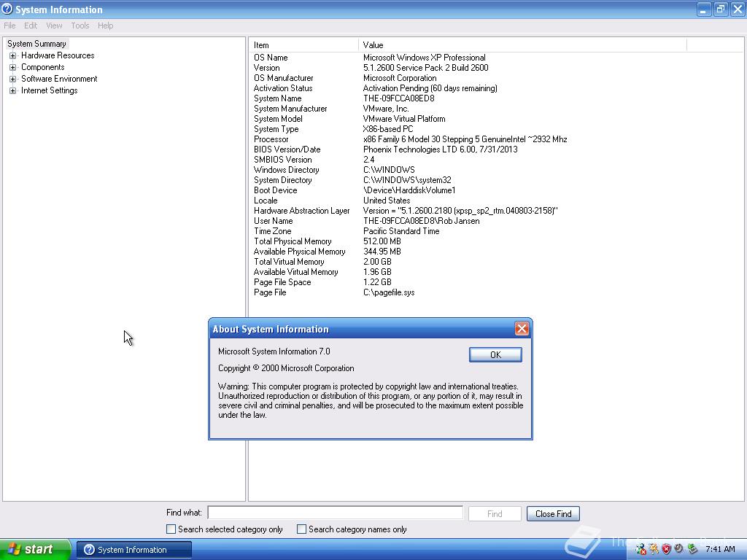
Task: Minimize the System Information window
Action: tap(704, 9)
